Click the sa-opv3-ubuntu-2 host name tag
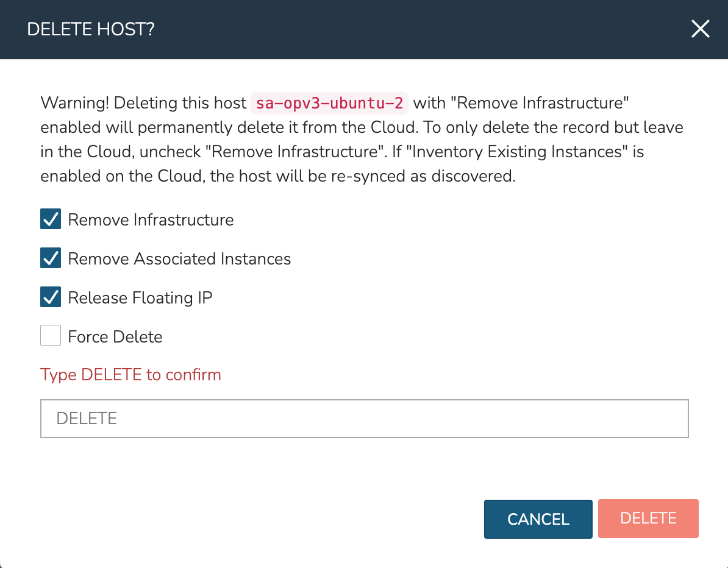Image resolution: width=728 pixels, height=568 pixels. (x=329, y=103)
